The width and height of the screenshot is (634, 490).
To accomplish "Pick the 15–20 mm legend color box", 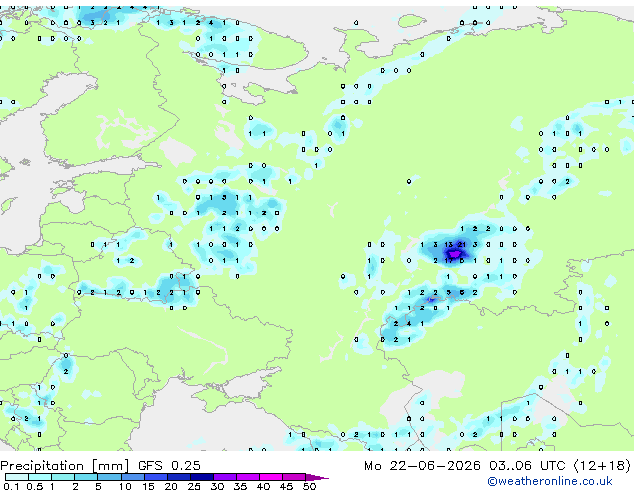I will (155, 477).
